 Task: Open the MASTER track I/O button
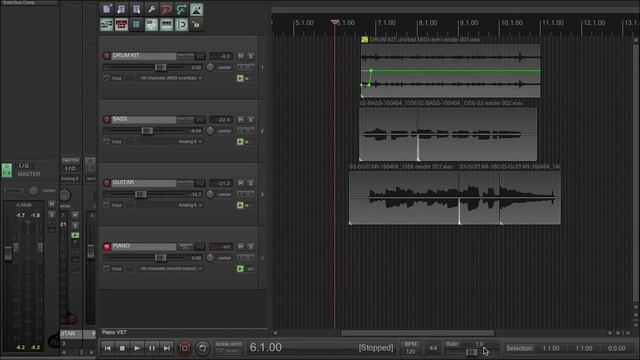pyautogui.click(x=24, y=166)
